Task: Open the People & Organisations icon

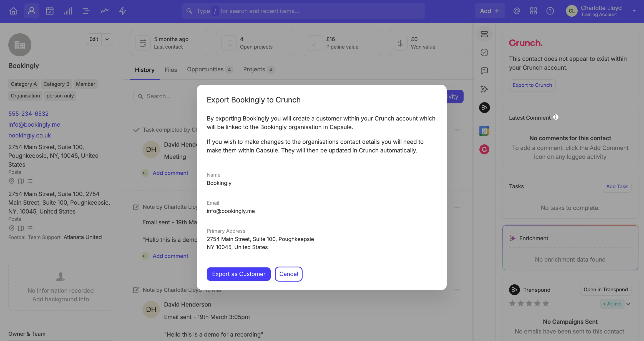Action: (x=32, y=11)
